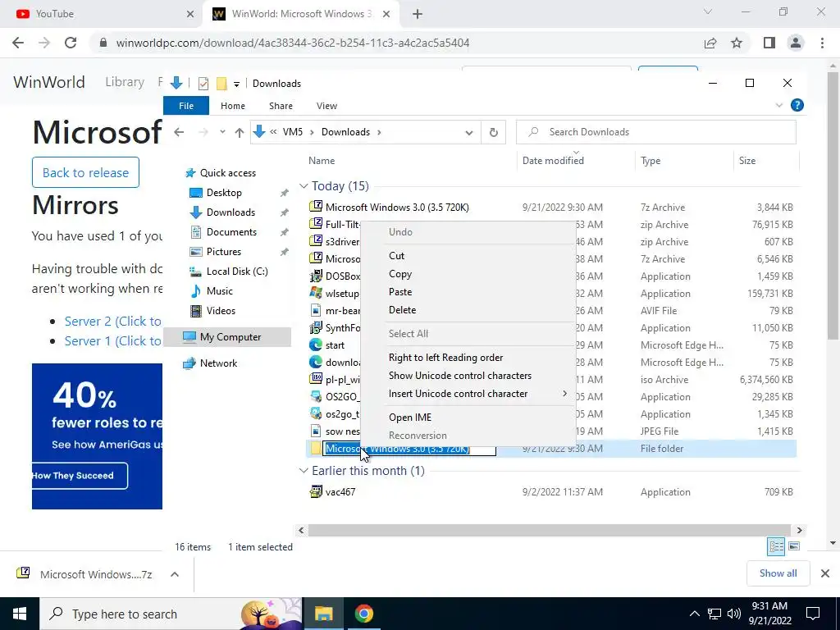Viewport: 840px width, 630px height.
Task: Open Explorer help question mark icon
Action: [x=797, y=106]
